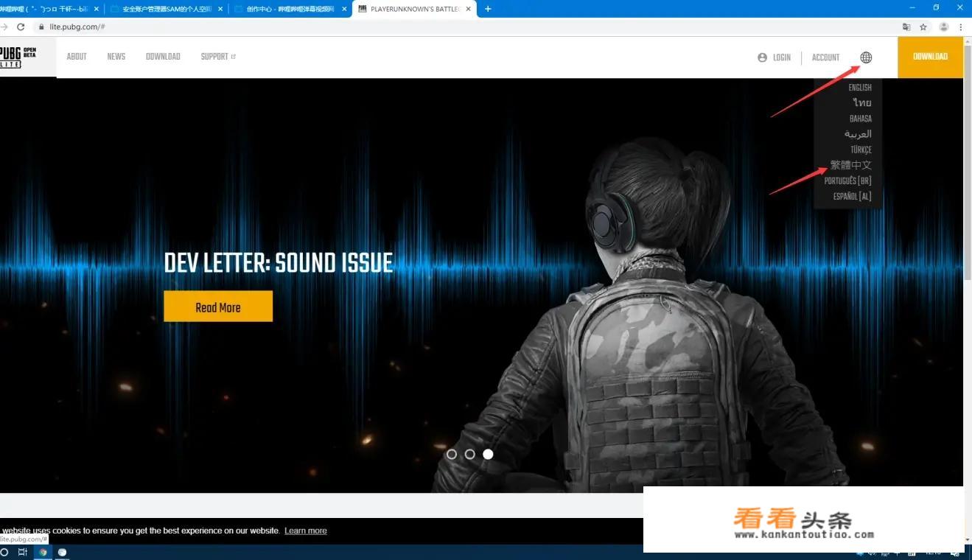Select Thai ไทย language option
The width and height of the screenshot is (972, 560).
[x=862, y=103]
